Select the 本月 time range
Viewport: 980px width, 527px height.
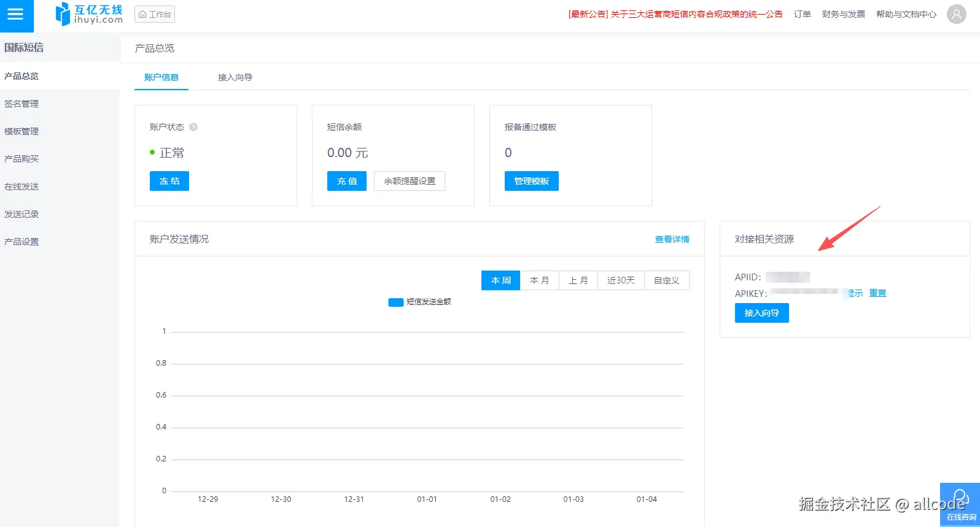[540, 280]
